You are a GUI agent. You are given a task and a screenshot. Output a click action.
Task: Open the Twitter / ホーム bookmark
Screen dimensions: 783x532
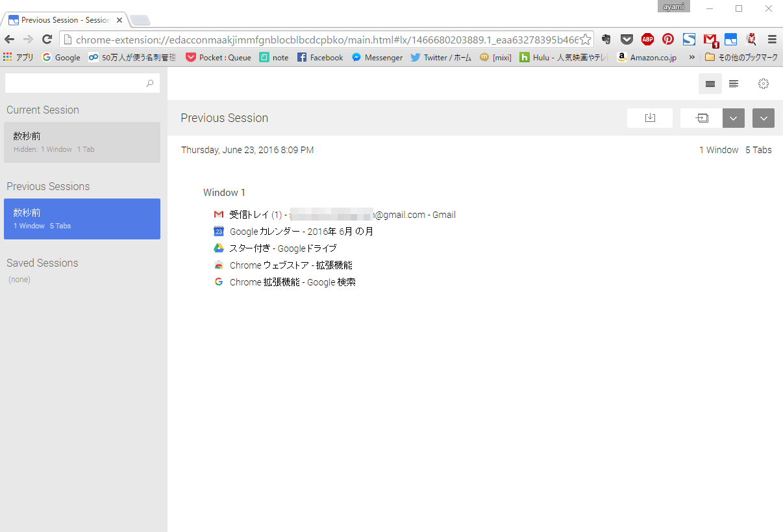pos(441,57)
